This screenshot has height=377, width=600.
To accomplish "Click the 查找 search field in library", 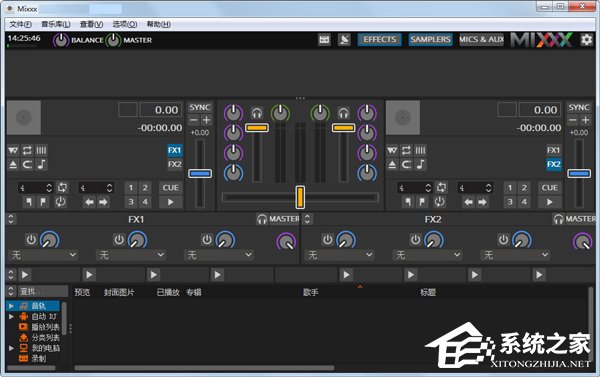I will [x=42, y=291].
